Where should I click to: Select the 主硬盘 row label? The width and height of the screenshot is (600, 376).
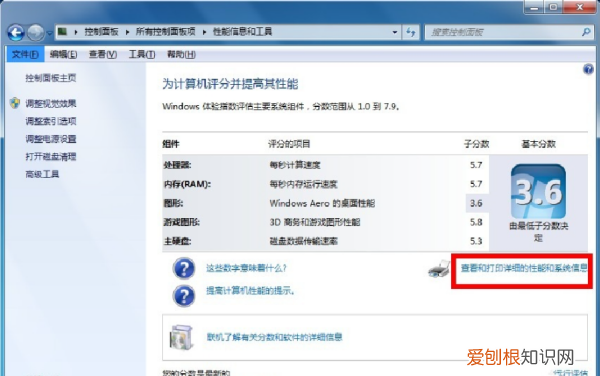pos(177,241)
